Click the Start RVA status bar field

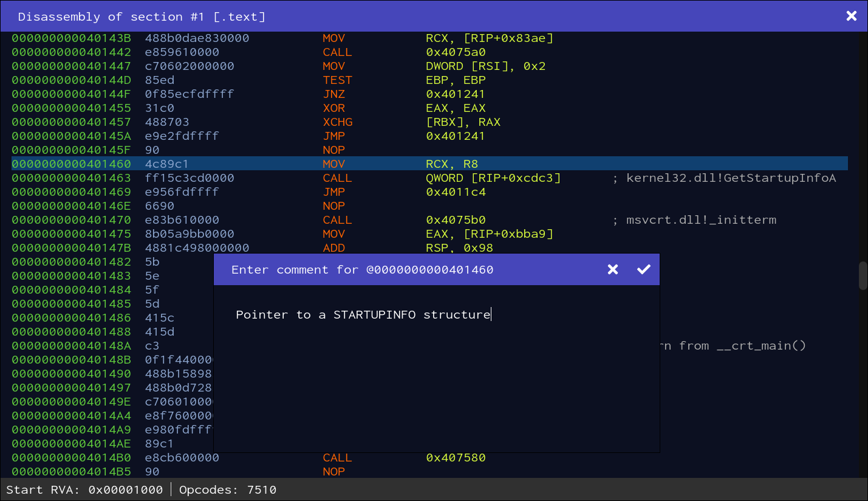coord(84,489)
